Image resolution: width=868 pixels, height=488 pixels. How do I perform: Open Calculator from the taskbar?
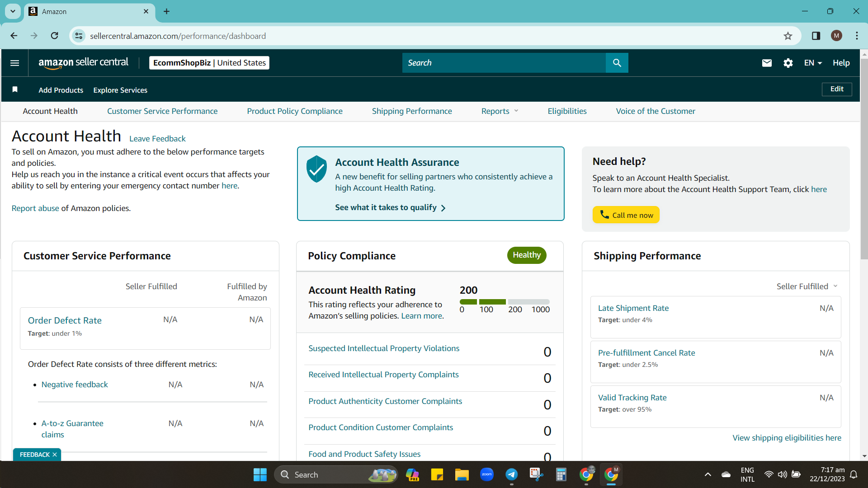561,474
